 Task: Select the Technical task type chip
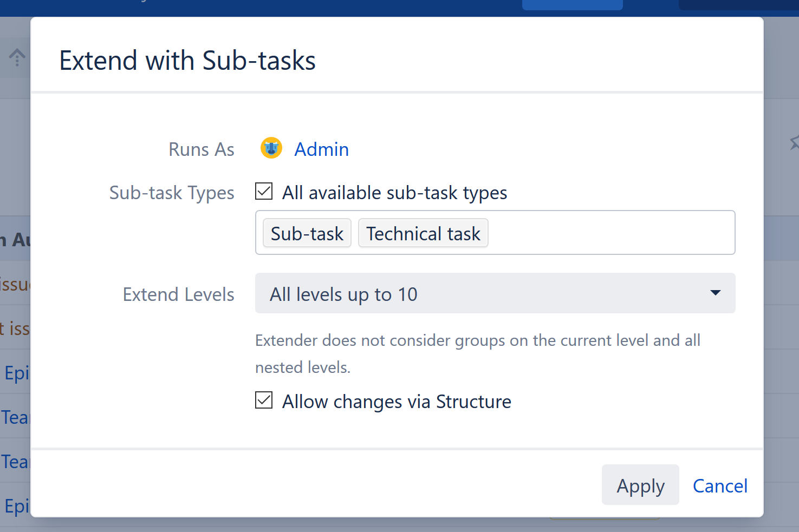pyautogui.click(x=423, y=233)
